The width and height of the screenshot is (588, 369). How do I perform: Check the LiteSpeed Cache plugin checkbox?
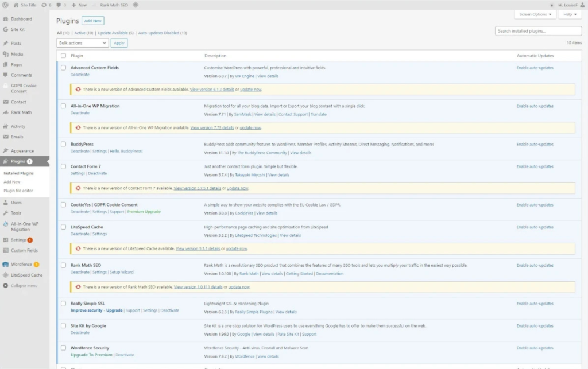63,227
